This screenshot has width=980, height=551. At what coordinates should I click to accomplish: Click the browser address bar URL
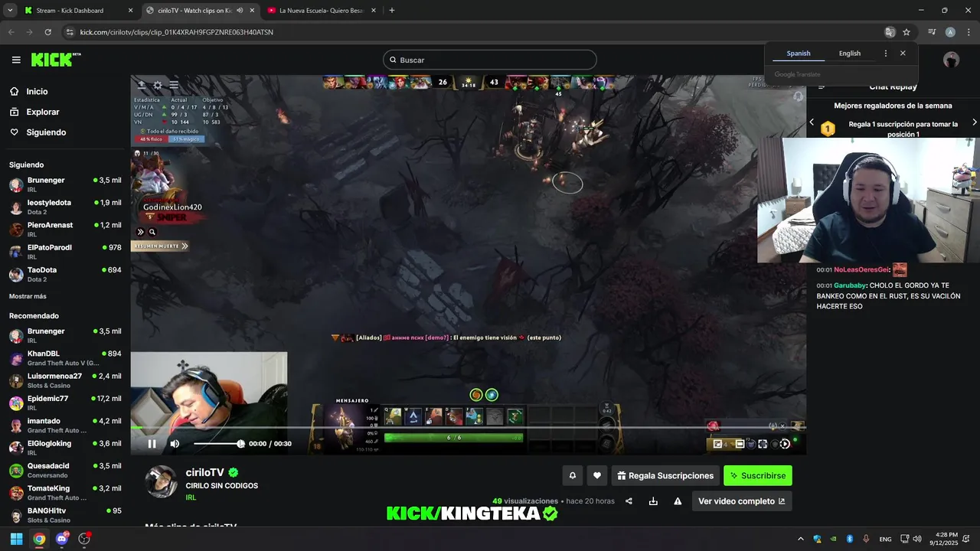pyautogui.click(x=177, y=32)
